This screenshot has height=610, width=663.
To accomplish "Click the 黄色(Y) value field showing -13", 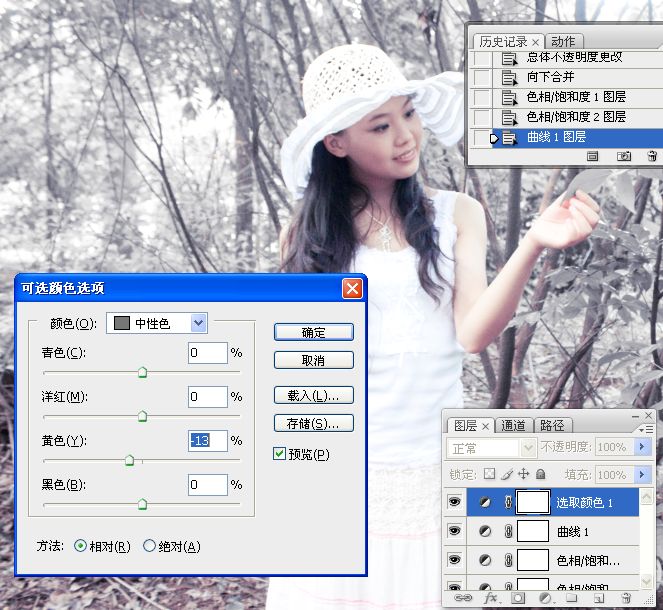I will pos(208,440).
